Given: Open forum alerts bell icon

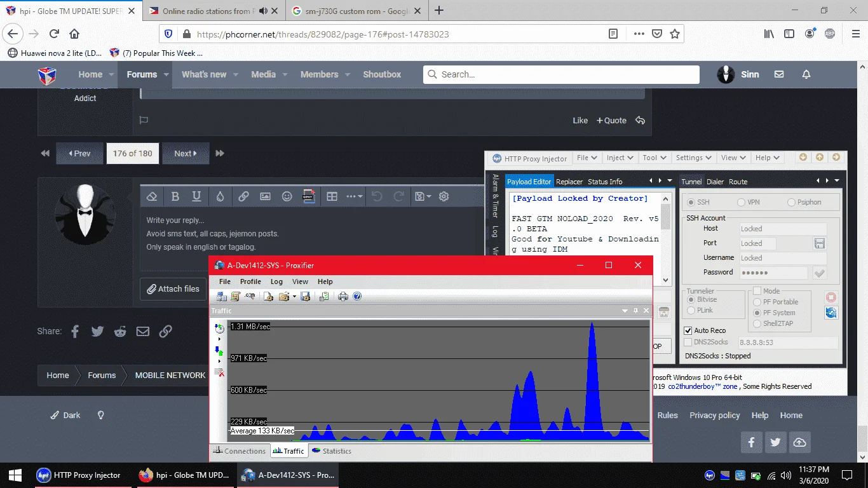Looking at the screenshot, I should (x=806, y=74).
